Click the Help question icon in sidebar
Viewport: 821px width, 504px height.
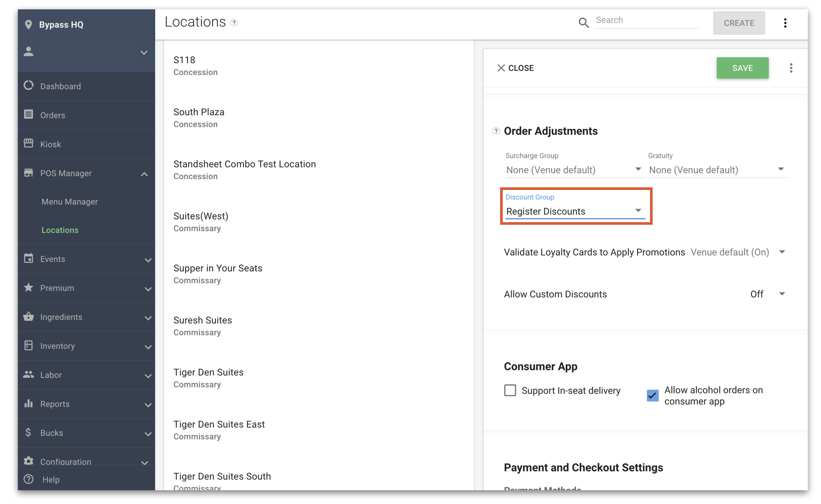click(29, 479)
